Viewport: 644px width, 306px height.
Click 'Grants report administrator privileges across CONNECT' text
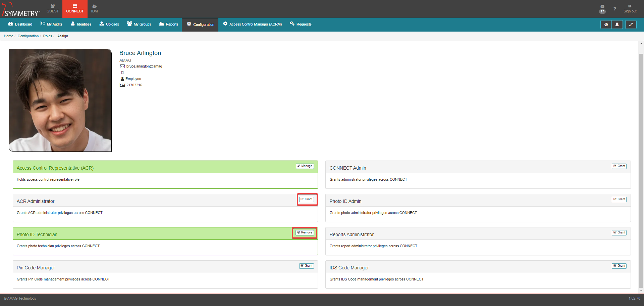[x=373, y=246]
